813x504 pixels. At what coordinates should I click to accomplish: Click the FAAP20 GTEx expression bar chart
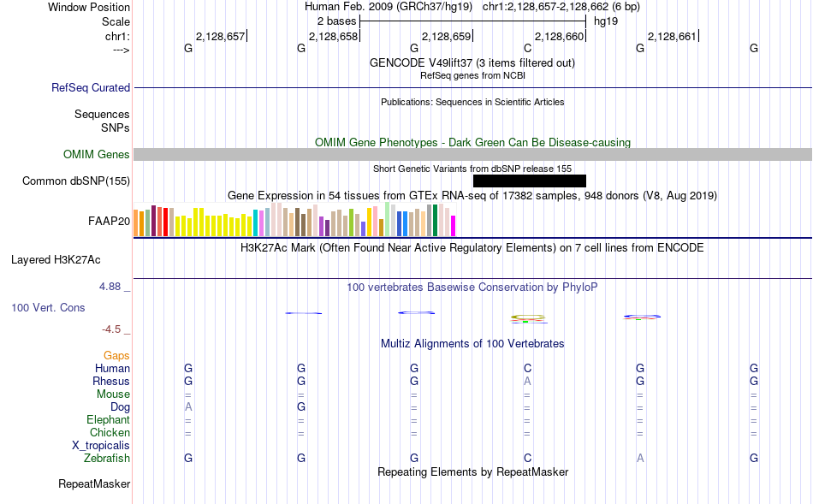[x=294, y=219]
